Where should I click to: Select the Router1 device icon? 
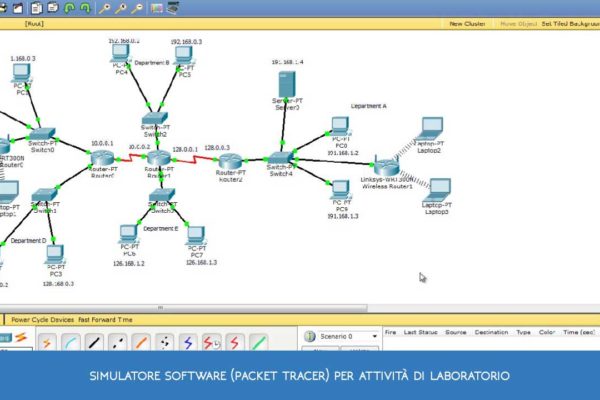coord(158,158)
